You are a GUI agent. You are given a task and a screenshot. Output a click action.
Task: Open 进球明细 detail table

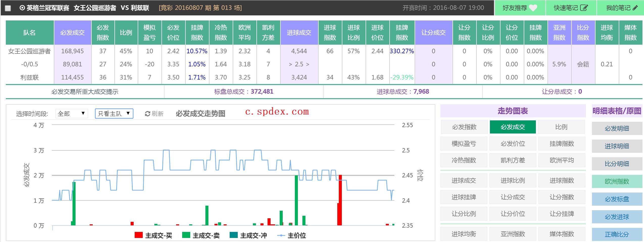(617, 146)
